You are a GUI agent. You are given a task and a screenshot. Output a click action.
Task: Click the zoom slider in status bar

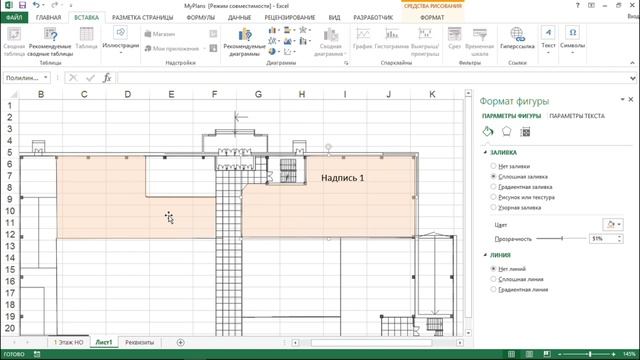(590, 354)
